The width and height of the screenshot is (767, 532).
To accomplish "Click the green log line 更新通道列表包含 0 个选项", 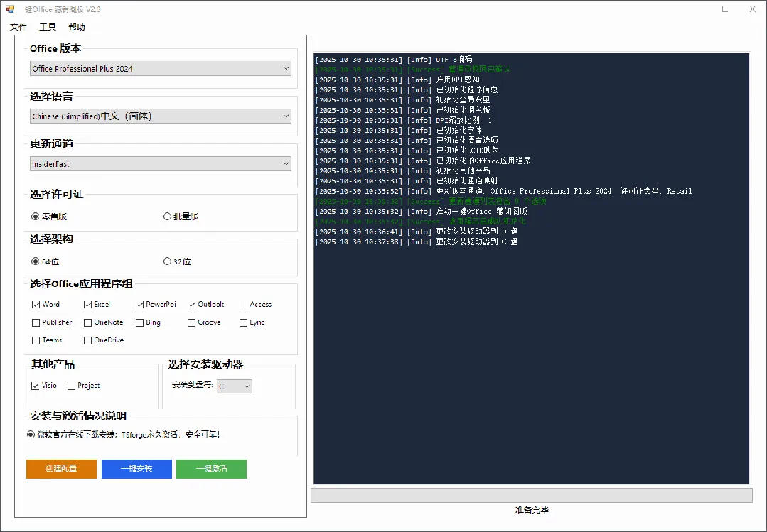I will [x=431, y=202].
